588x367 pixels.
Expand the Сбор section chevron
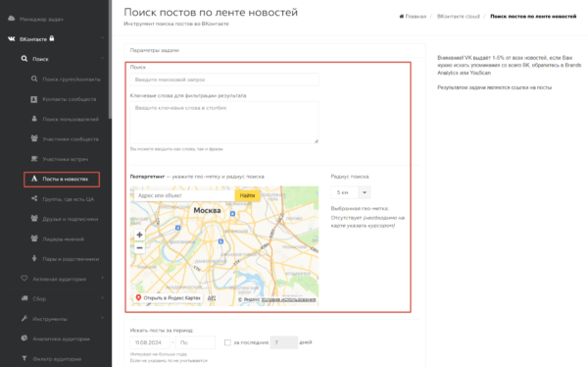(102, 298)
